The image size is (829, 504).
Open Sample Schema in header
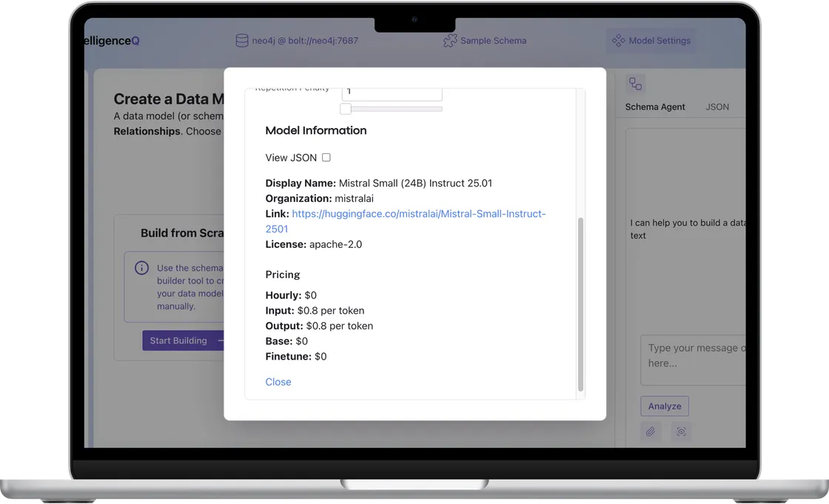tap(485, 41)
